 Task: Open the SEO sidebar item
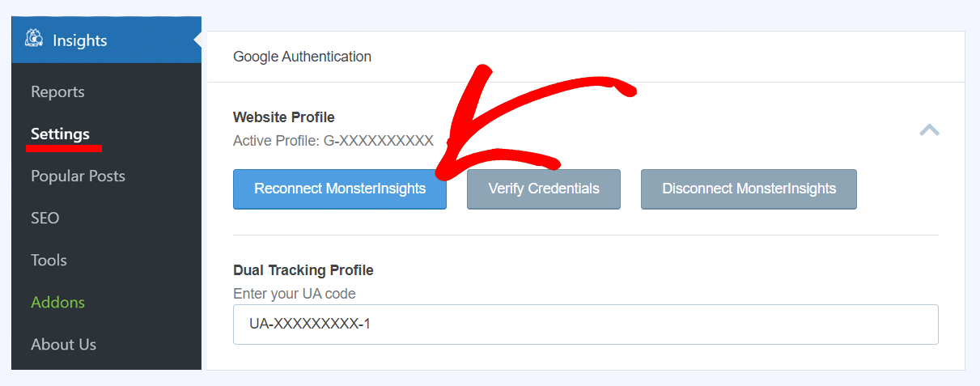click(x=45, y=218)
